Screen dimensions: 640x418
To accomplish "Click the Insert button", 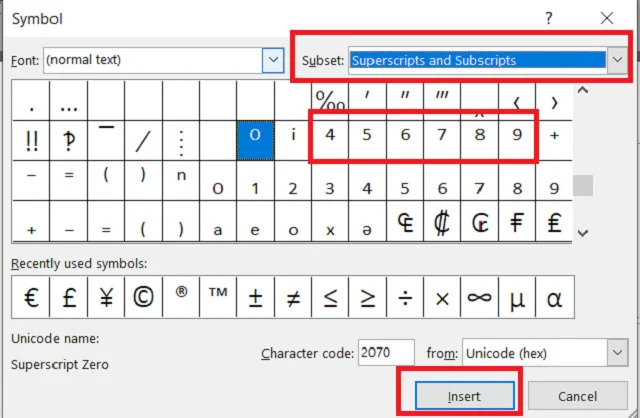I will coord(464,396).
